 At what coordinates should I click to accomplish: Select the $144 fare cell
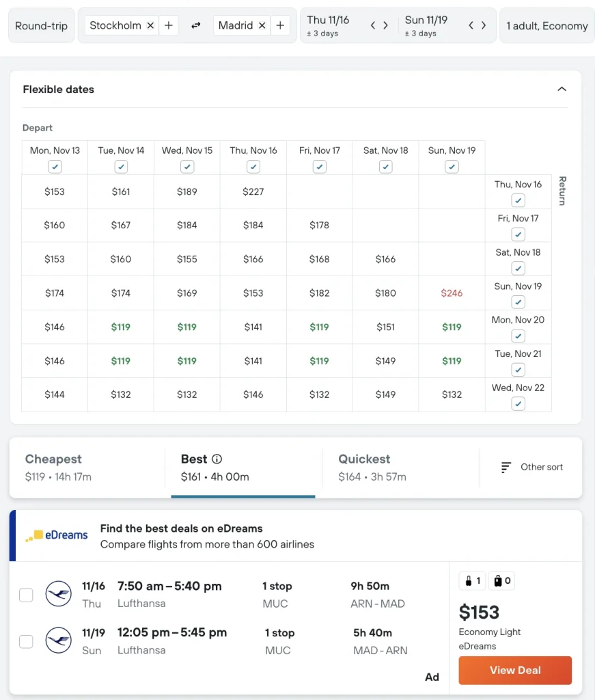[x=55, y=394]
